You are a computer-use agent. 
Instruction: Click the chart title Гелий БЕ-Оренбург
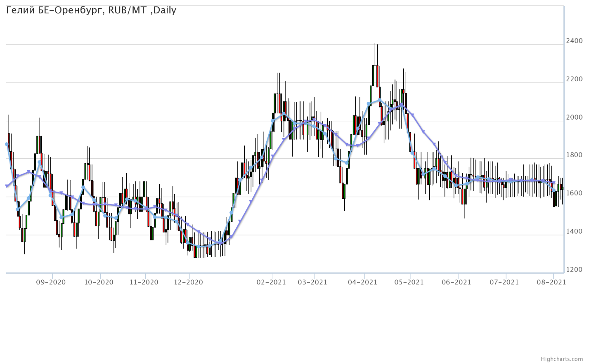[x=91, y=10]
